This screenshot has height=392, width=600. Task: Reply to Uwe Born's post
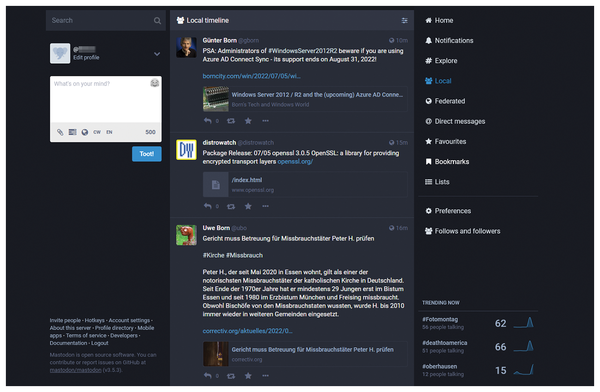[207, 376]
